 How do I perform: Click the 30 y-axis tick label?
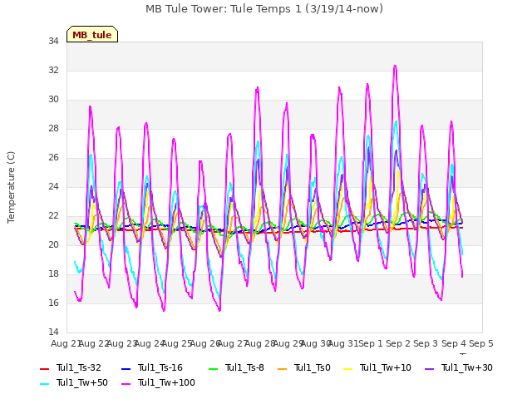coord(53,100)
